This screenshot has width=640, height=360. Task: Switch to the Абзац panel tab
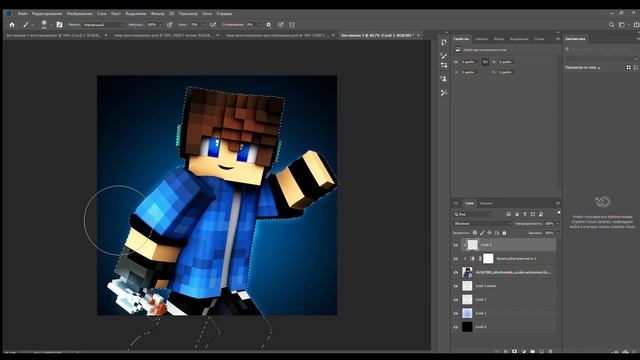[x=499, y=39]
